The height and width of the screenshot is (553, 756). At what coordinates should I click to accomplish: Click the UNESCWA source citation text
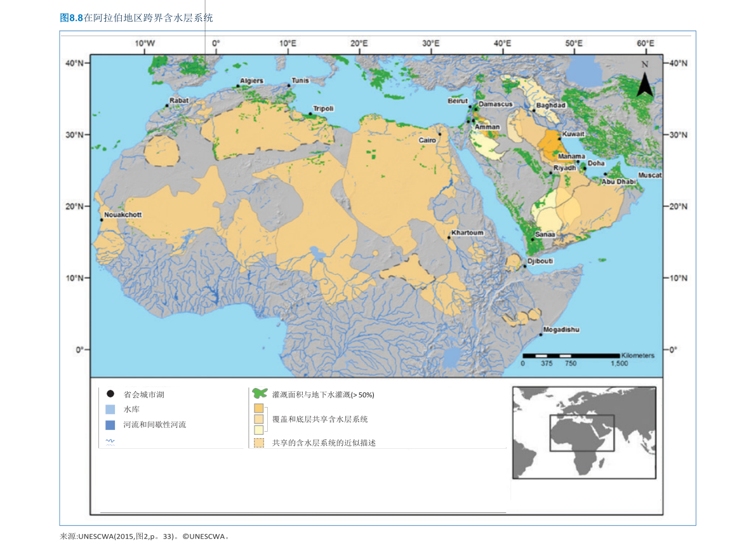(144, 536)
